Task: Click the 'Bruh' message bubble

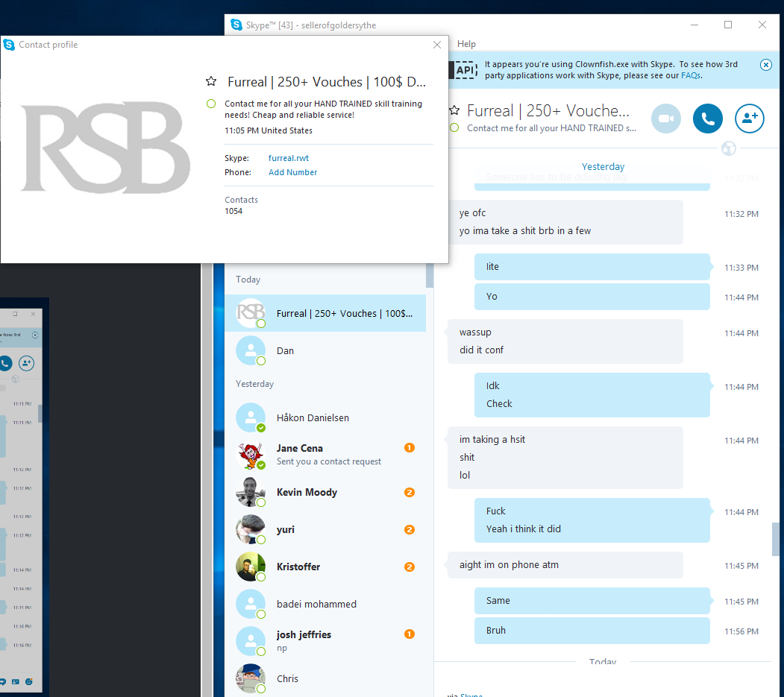Action: [592, 631]
